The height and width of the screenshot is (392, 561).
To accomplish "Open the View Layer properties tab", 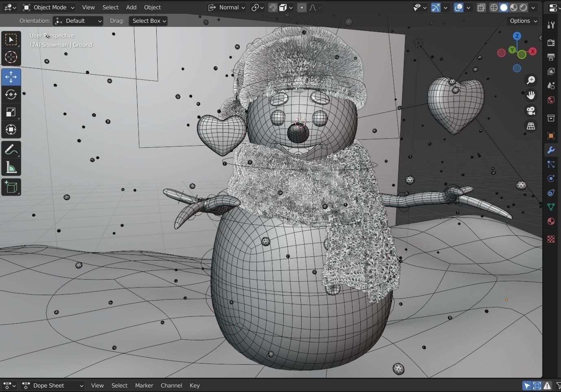I will click(x=551, y=71).
